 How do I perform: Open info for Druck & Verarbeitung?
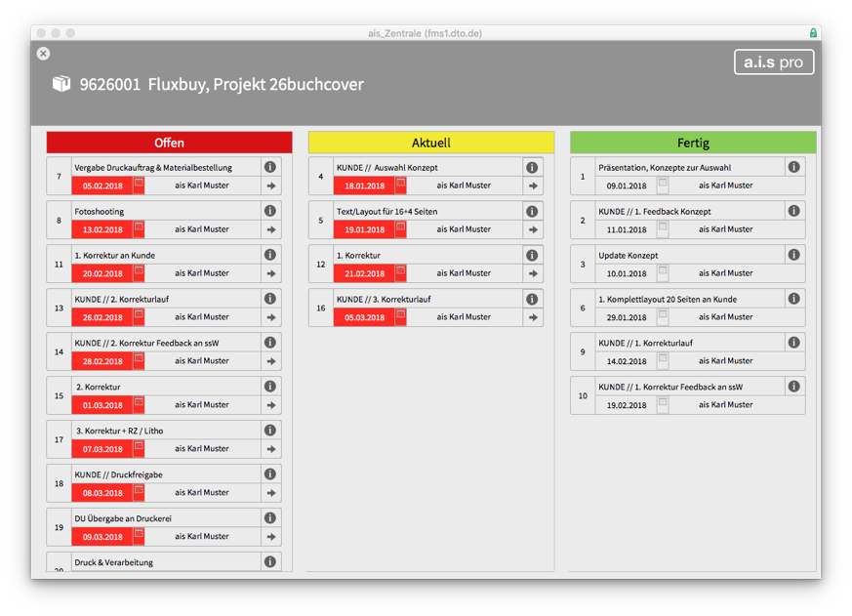click(270, 561)
